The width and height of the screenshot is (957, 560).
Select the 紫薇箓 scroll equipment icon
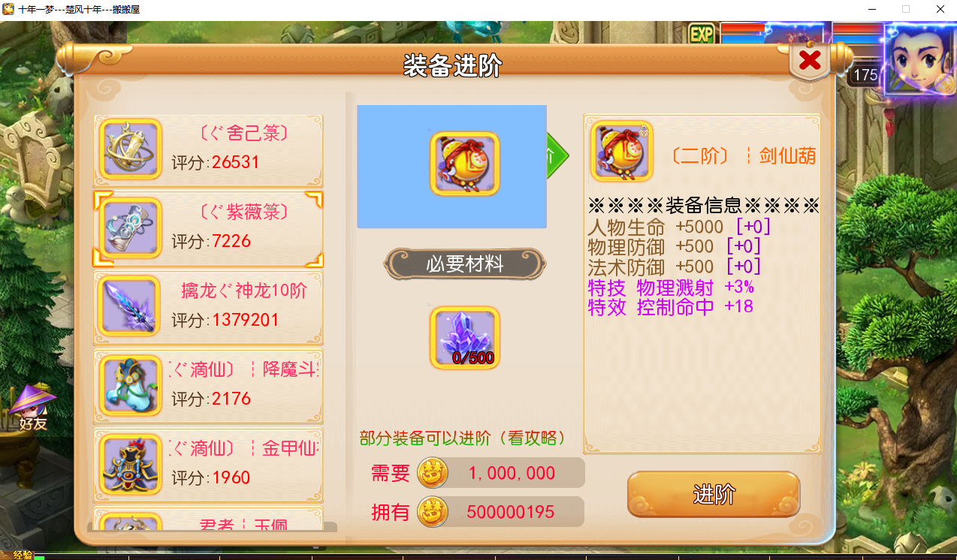pos(131,228)
